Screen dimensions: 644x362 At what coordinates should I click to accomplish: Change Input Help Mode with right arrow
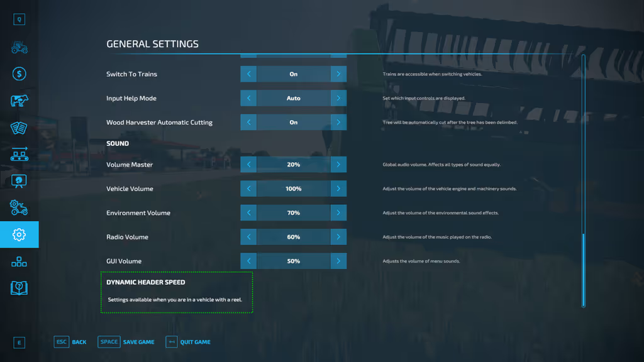click(338, 98)
